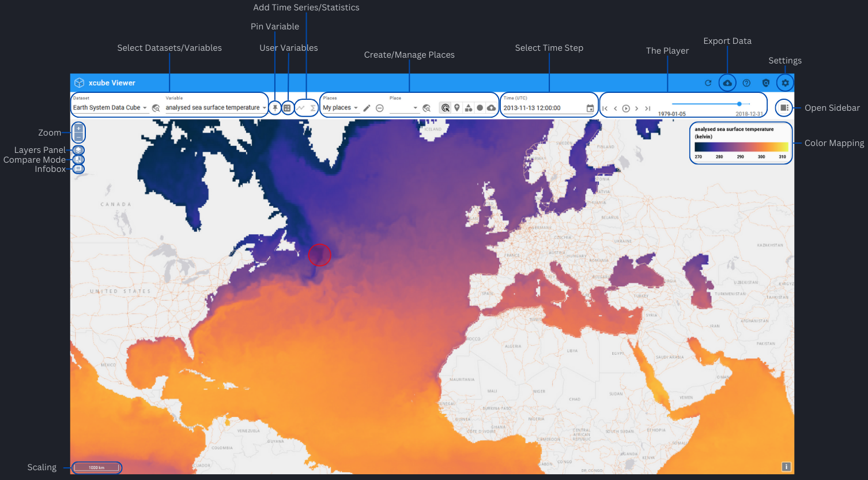Click the xcube Viewer cube logo
This screenshot has width=868, height=480.
[80, 83]
